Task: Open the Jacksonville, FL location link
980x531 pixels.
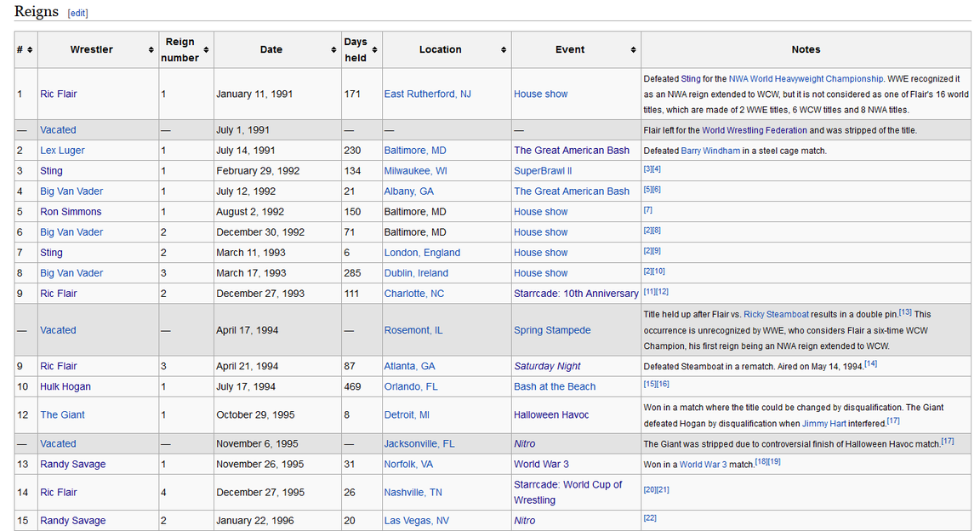Action: pyautogui.click(x=419, y=444)
